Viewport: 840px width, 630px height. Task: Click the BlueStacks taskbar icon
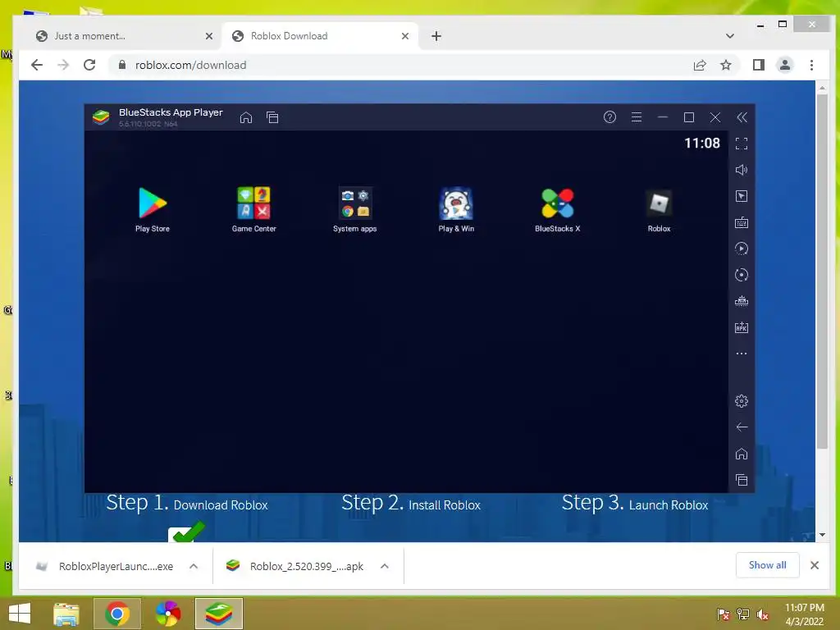[219, 614]
